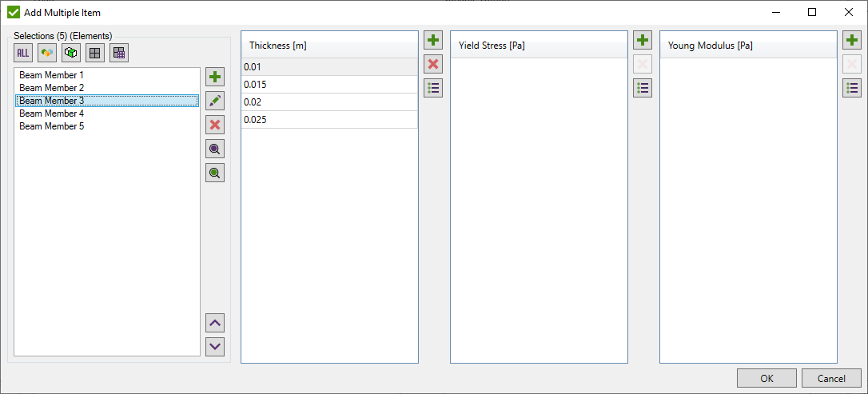
Task: Add a new selection with green plus
Action: 215,77
